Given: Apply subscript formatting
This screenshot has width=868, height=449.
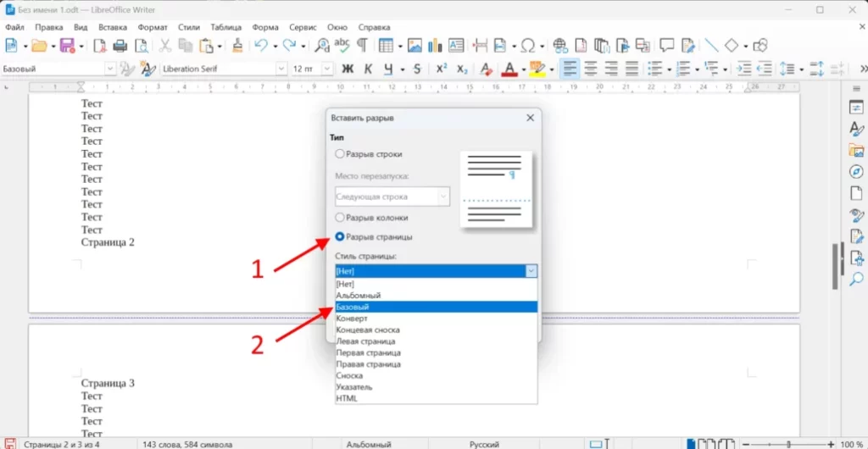Looking at the screenshot, I should [x=462, y=69].
